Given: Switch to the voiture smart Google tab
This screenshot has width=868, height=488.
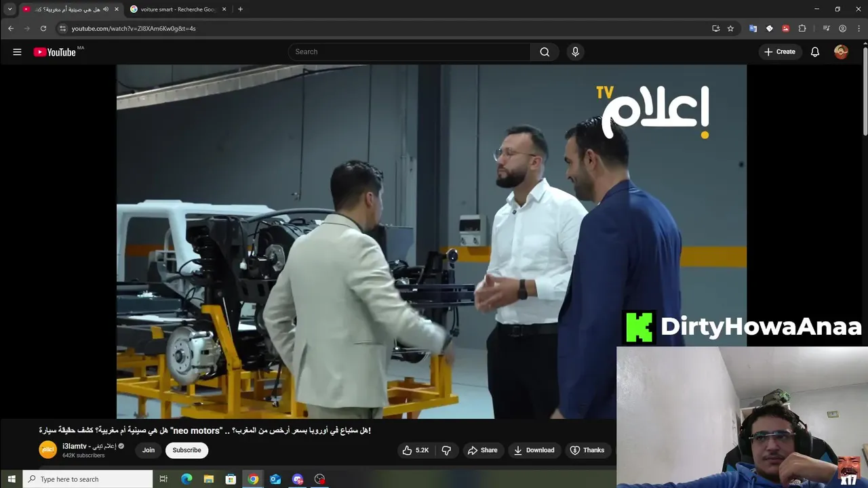Looking at the screenshot, I should (x=178, y=9).
